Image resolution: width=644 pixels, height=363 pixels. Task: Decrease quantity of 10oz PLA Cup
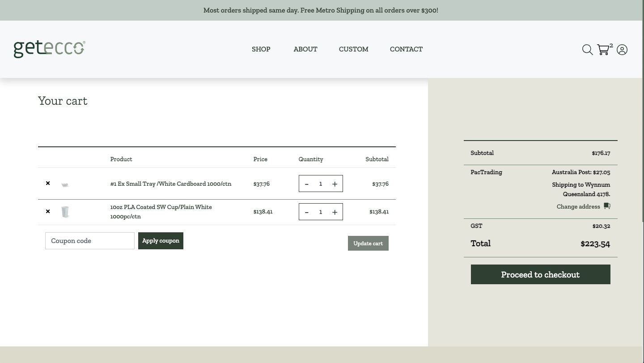[307, 212]
